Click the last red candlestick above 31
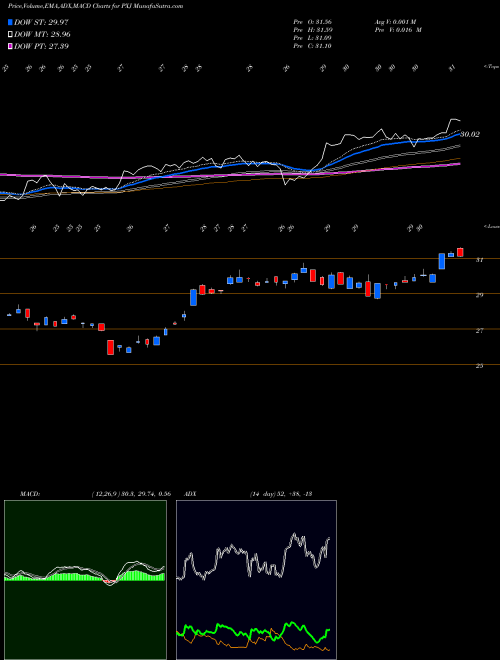 click(x=460, y=252)
